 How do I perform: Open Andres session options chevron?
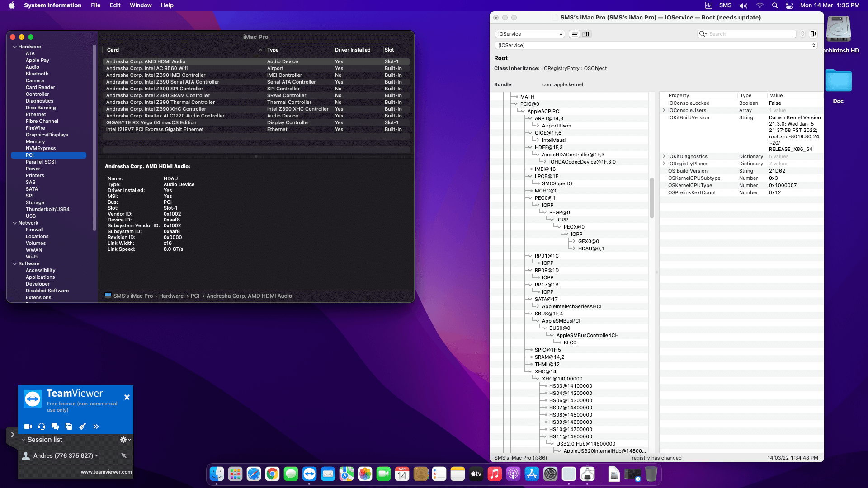click(x=97, y=455)
